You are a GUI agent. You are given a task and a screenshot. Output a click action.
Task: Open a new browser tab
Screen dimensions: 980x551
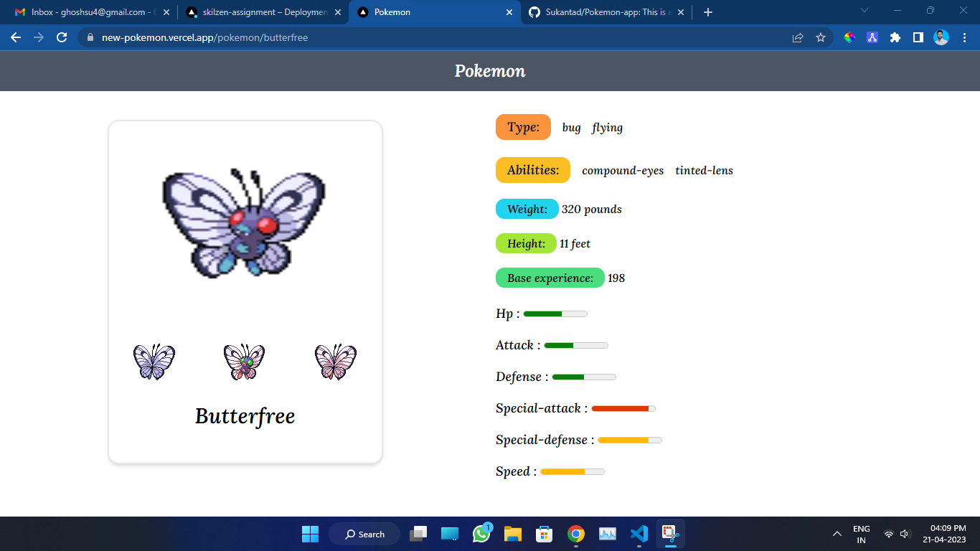coord(708,12)
